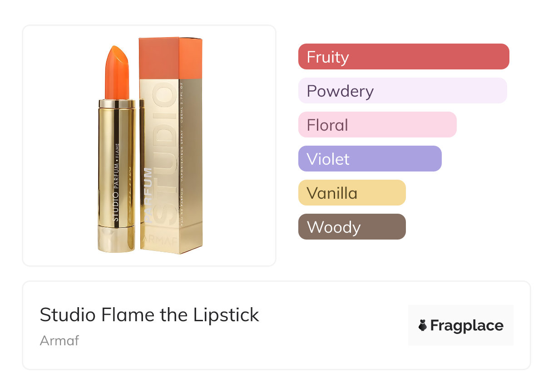The width and height of the screenshot is (553, 392).
Task: Click the Parfum Studio gold box image
Action: pyautogui.click(x=171, y=145)
